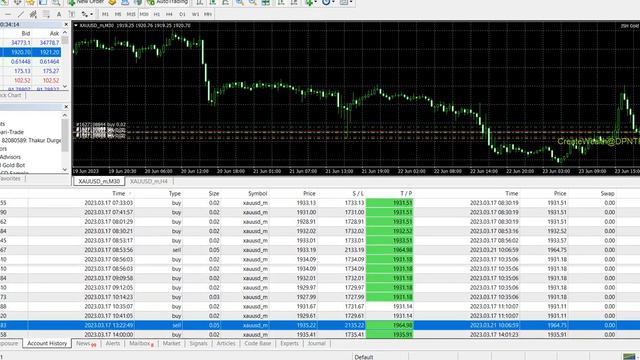
Task: Open the indicators list green plus icon
Action: [309, 2]
